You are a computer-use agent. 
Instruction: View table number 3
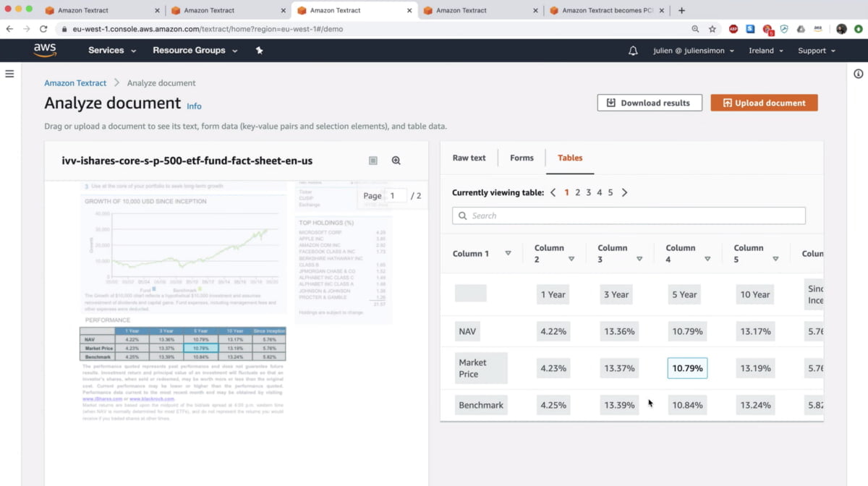point(589,192)
